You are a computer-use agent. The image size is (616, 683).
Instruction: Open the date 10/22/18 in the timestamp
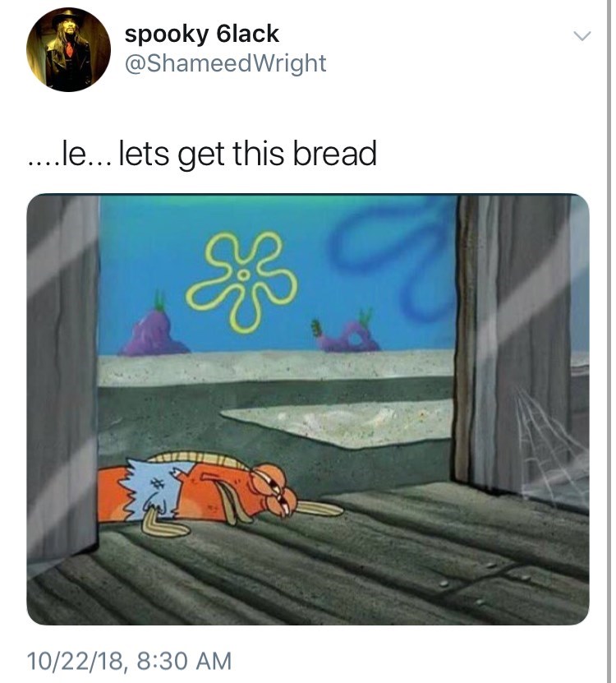coord(75,661)
